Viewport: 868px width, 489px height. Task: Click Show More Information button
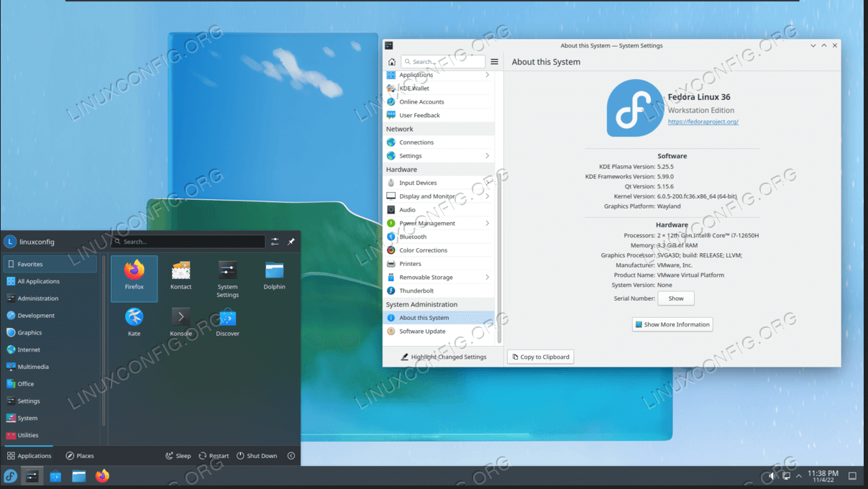(672, 324)
